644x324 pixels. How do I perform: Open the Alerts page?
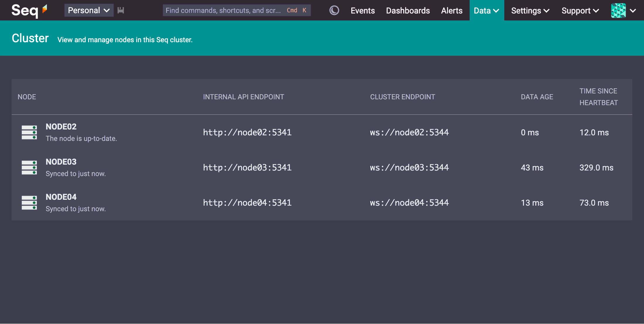coord(452,11)
